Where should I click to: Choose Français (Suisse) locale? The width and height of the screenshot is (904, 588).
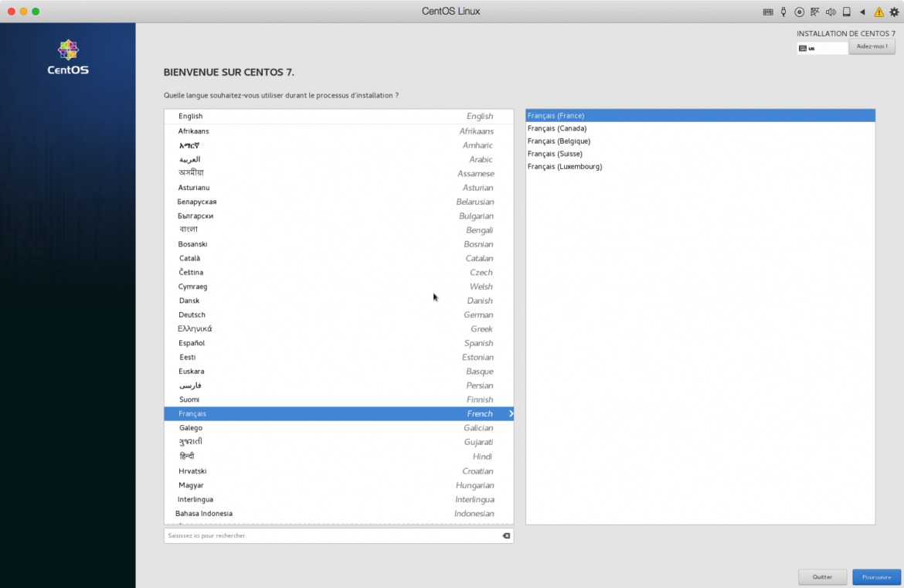tap(555, 154)
